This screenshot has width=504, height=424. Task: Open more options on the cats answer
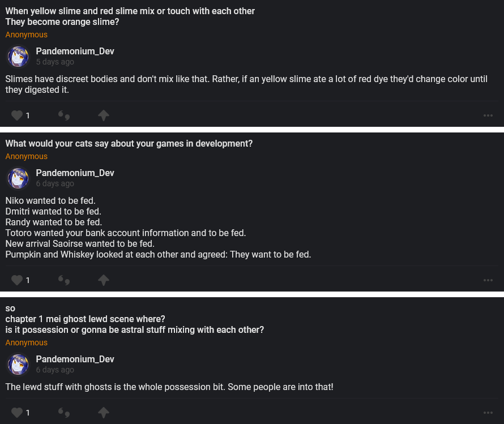click(x=488, y=280)
